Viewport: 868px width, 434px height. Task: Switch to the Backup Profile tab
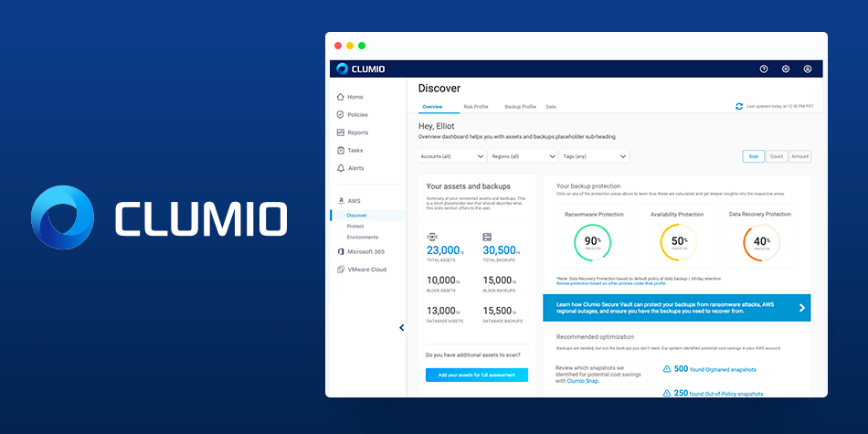(521, 106)
